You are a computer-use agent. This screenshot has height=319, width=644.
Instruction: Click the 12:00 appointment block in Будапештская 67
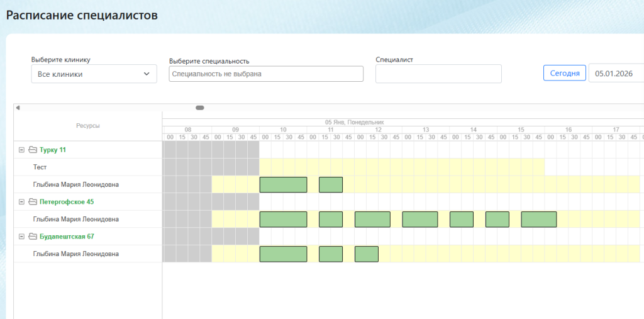(366, 254)
